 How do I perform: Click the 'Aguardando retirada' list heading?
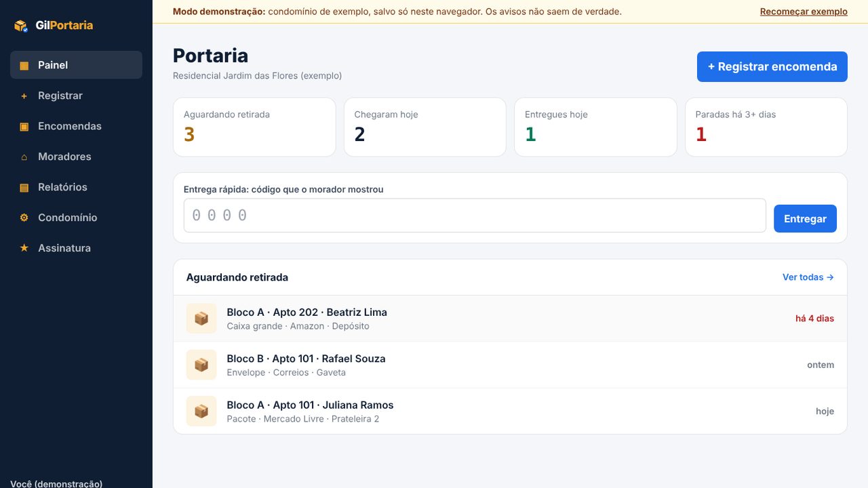point(237,277)
